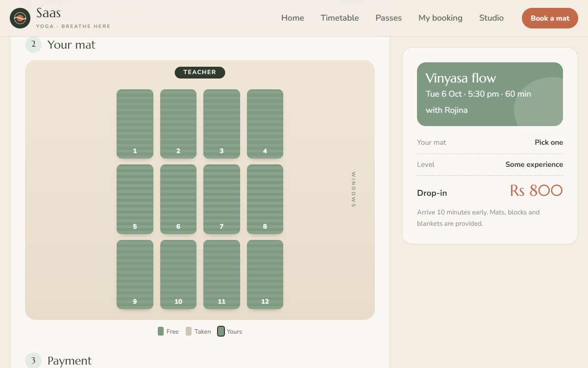This screenshot has height=368, width=588.
Task: Visit the Studio page
Action: (x=491, y=18)
